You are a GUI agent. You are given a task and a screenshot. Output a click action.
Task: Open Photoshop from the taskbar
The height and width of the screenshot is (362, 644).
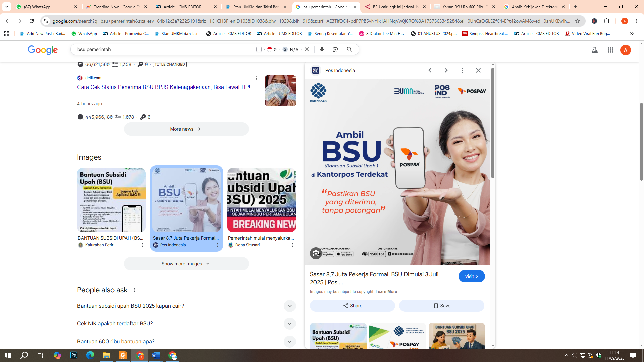(x=74, y=355)
